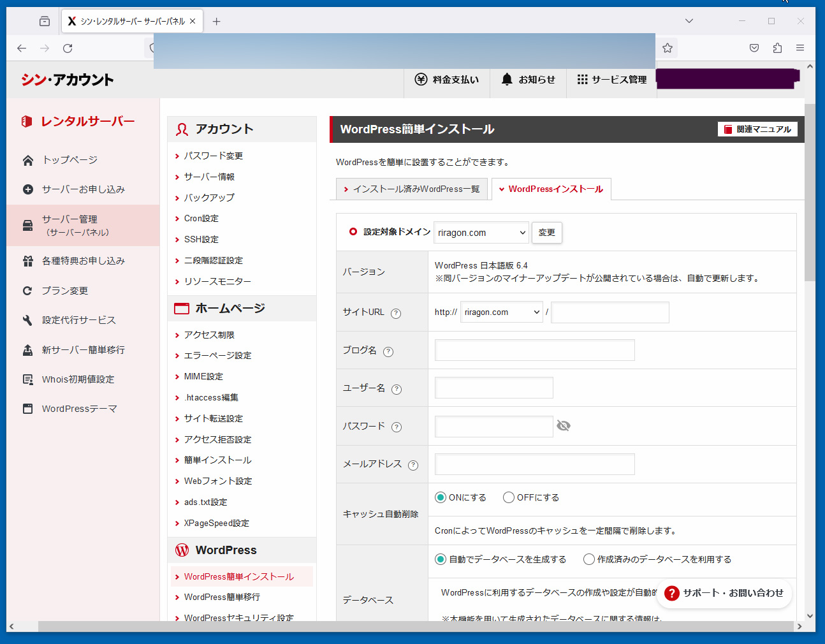Open the 関連マニュアル link
825x644 pixels.
(x=757, y=129)
